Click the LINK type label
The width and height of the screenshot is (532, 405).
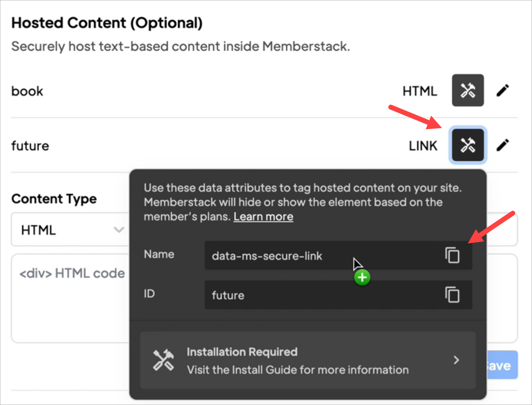tap(423, 146)
